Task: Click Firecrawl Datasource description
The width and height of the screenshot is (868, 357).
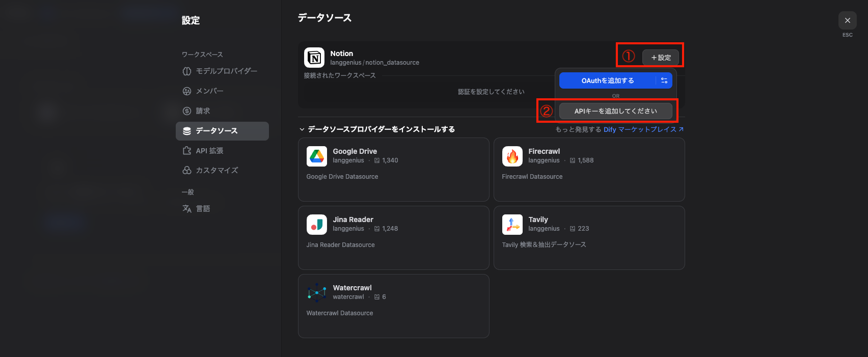Action: pyautogui.click(x=532, y=177)
